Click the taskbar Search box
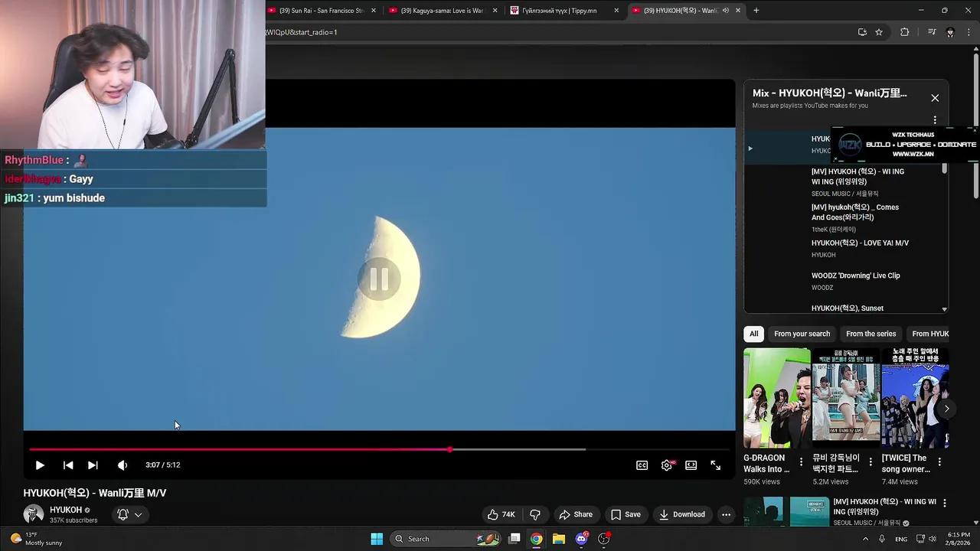980x551 pixels. click(447, 539)
